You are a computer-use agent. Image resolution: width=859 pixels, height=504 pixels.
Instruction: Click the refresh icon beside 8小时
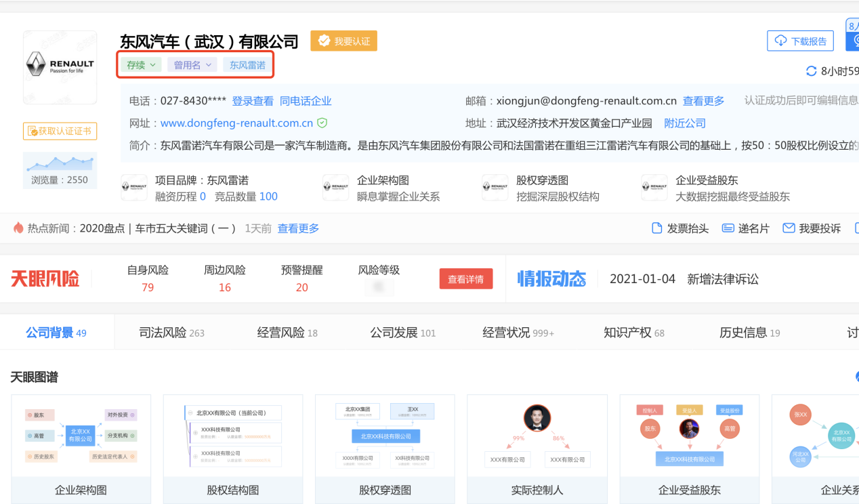point(811,71)
